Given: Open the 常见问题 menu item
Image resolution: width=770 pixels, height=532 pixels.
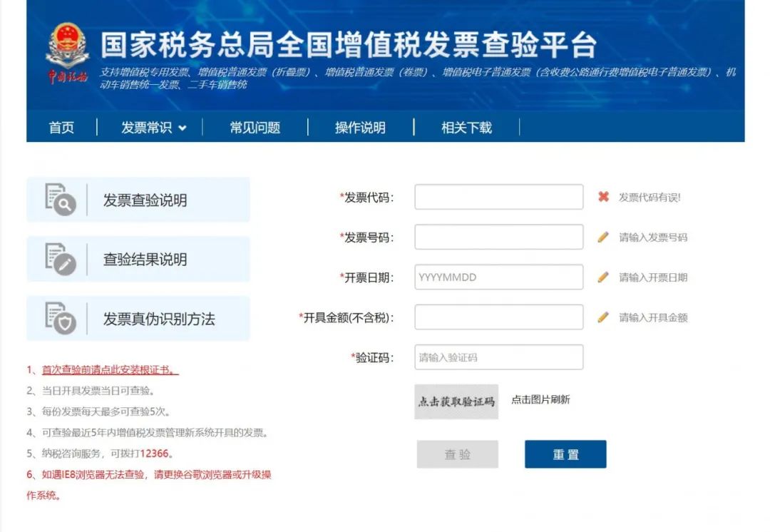Looking at the screenshot, I should tap(255, 128).
